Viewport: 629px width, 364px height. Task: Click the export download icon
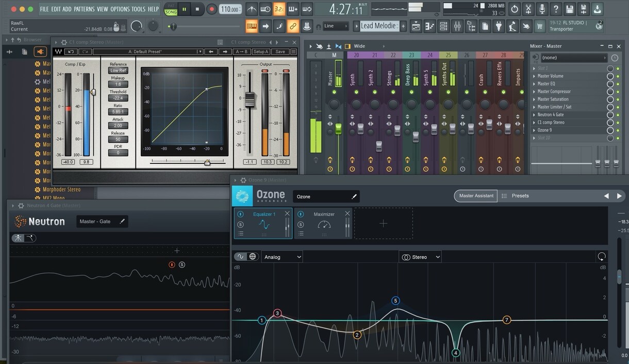pyautogui.click(x=598, y=9)
